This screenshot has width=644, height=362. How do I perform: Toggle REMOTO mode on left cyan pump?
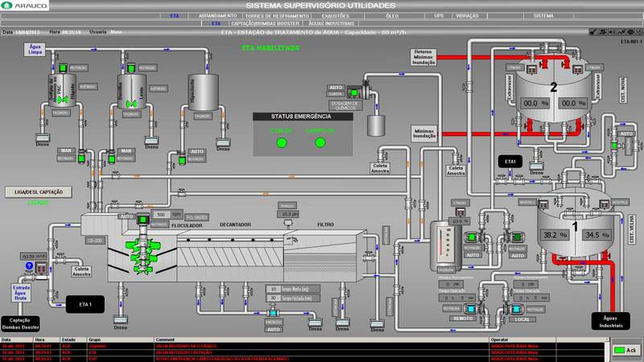(x=463, y=319)
